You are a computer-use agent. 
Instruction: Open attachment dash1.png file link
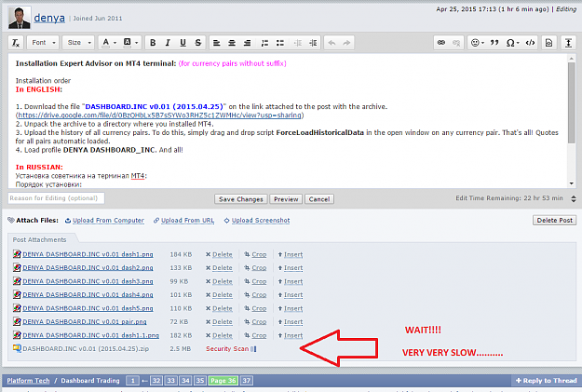click(88, 254)
